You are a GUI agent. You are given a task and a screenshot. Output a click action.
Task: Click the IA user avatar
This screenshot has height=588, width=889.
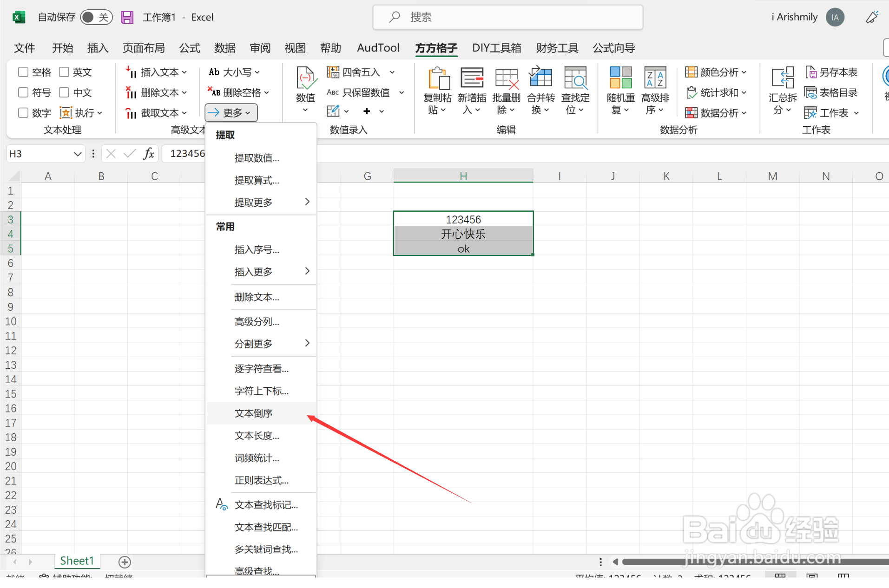(x=835, y=18)
